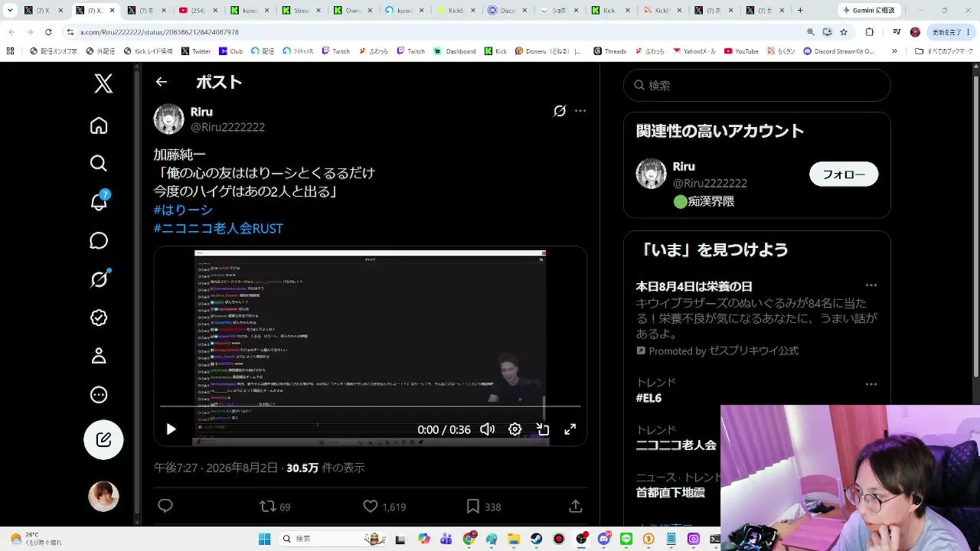Viewport: 980px width, 551px height.
Task: Open the Dashboard bookmark
Action: click(454, 51)
